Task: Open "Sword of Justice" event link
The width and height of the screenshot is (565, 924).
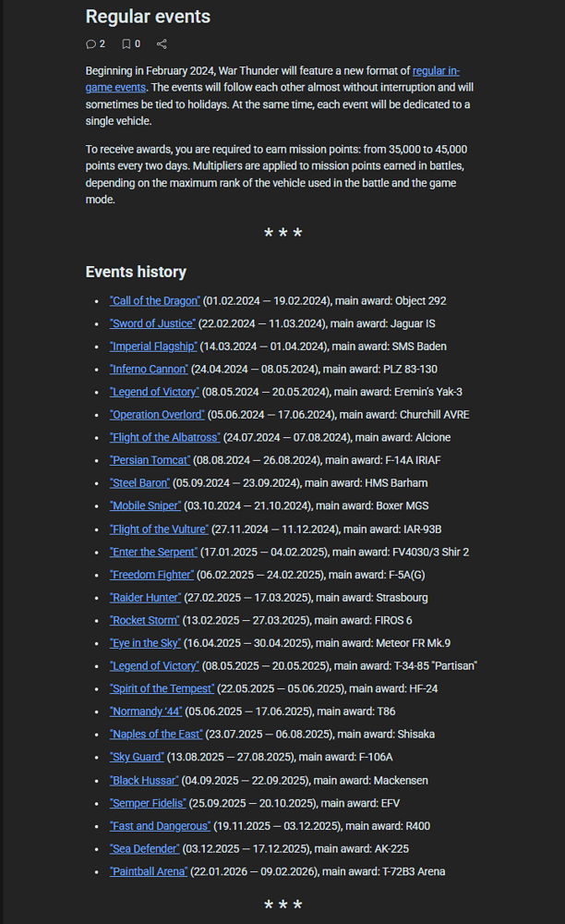Action: pos(152,323)
